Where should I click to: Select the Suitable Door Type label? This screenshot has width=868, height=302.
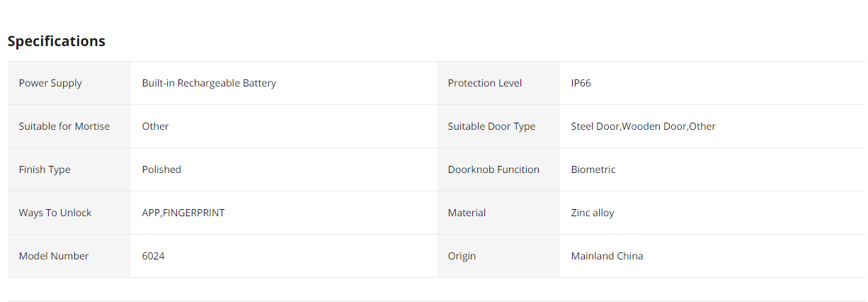(491, 126)
